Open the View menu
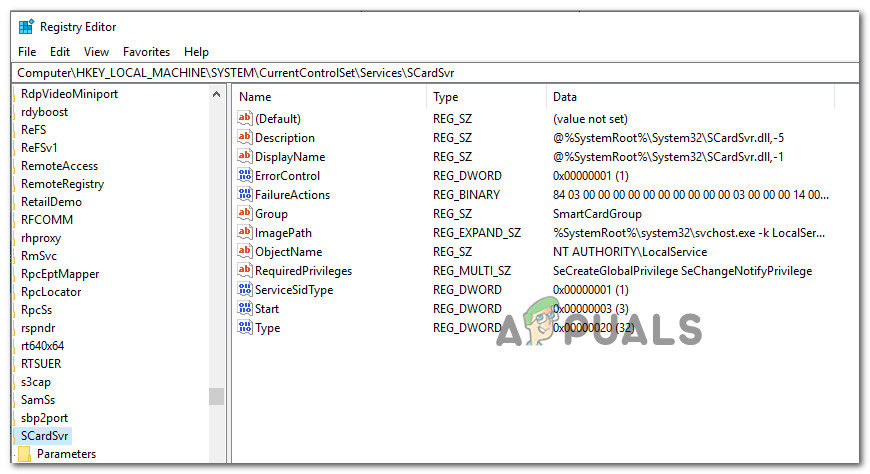Image resolution: width=870 pixels, height=474 pixels. point(97,52)
